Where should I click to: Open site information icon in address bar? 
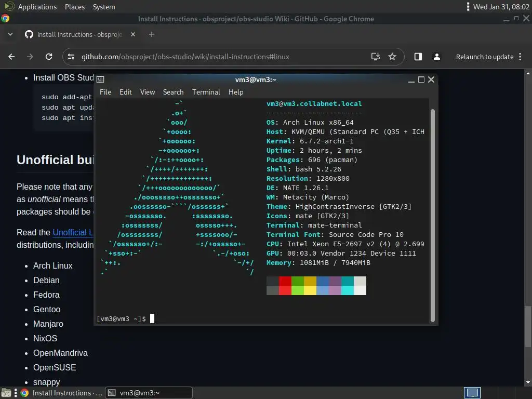(x=71, y=57)
